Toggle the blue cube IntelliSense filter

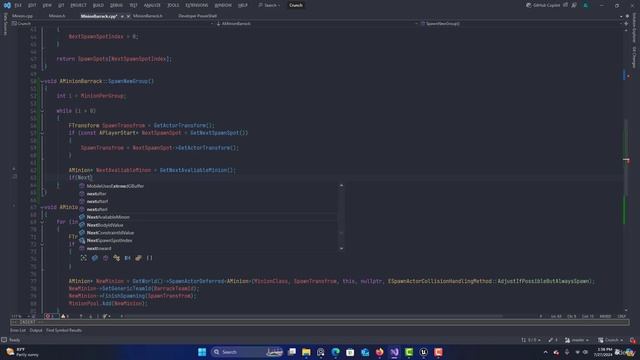click(x=95, y=258)
